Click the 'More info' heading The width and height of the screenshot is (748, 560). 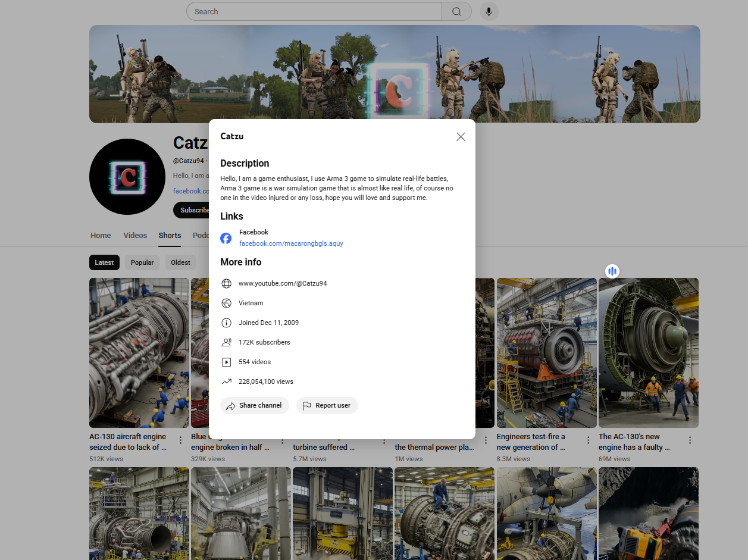point(241,262)
